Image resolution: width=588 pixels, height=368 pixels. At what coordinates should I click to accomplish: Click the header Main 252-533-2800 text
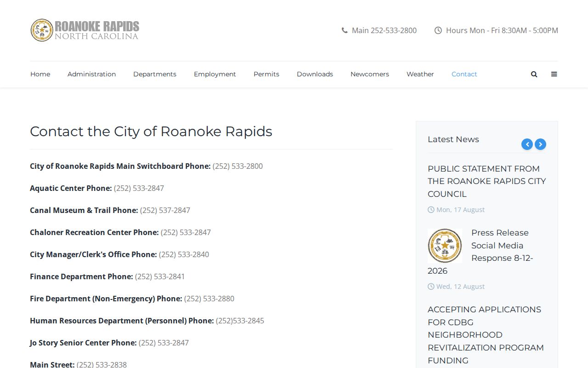coord(384,30)
